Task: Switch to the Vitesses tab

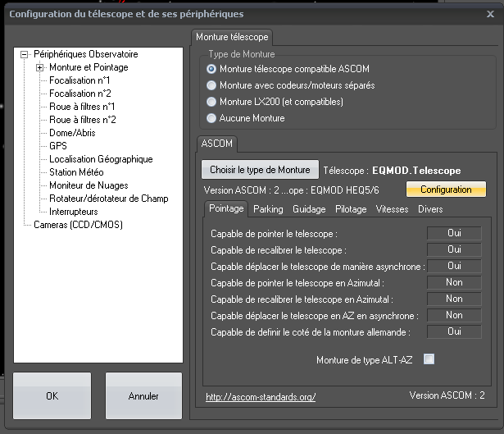Action: pyautogui.click(x=392, y=209)
